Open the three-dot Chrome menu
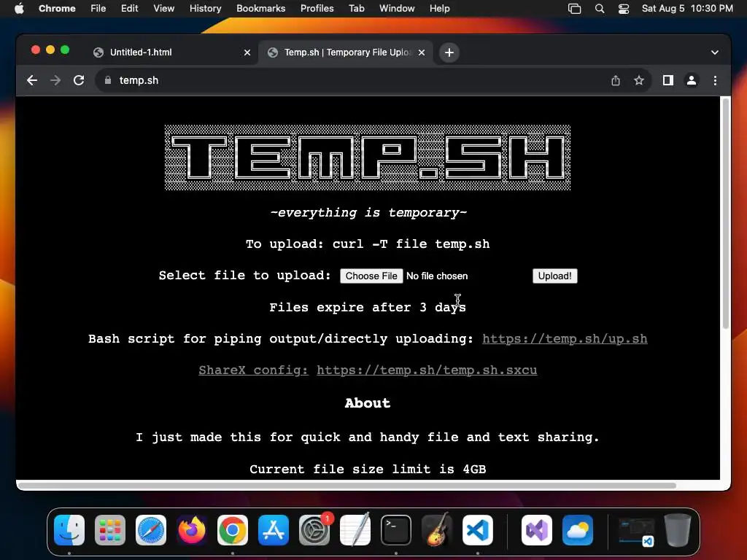 [715, 80]
